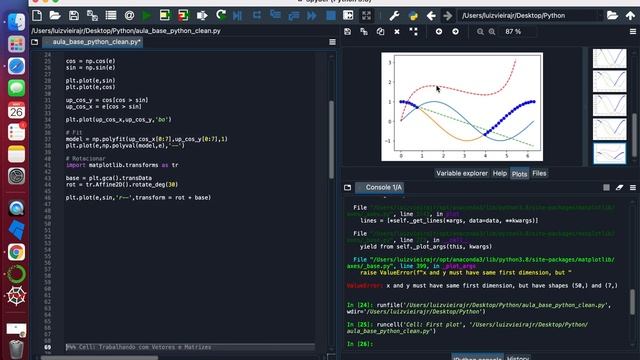Click the plot thumbnails vertical scrollbar
This screenshot has width=640, height=360.
point(634,135)
